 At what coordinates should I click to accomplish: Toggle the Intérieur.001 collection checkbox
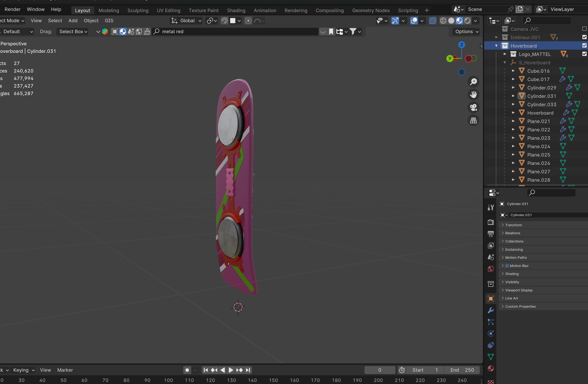tap(584, 37)
